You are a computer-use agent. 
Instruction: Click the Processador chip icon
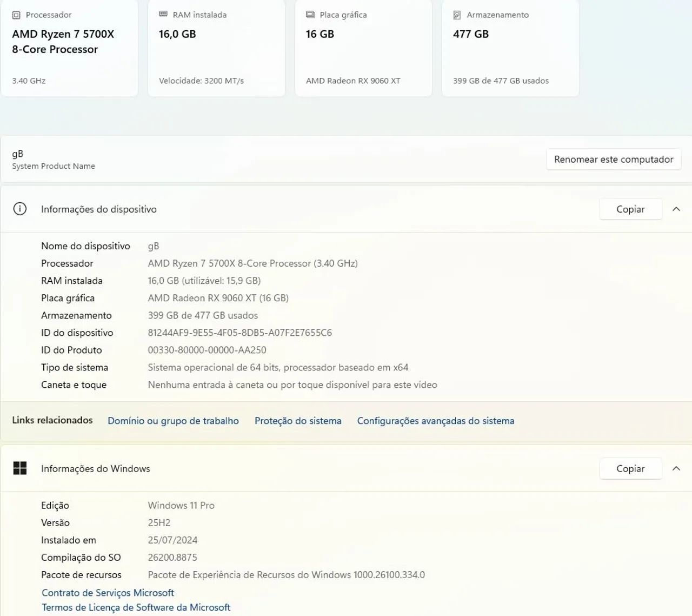(16, 15)
